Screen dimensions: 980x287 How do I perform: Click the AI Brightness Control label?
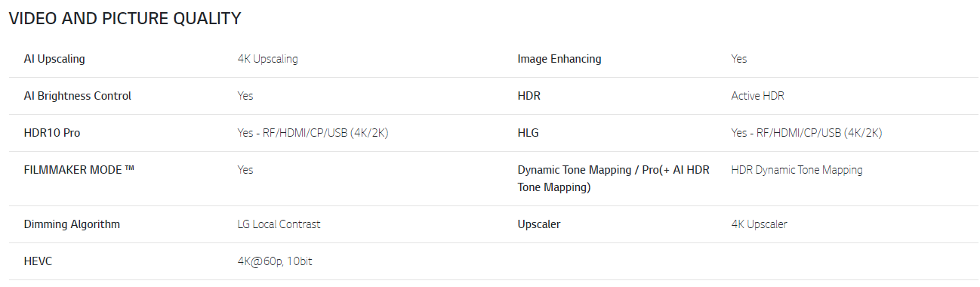(78, 96)
